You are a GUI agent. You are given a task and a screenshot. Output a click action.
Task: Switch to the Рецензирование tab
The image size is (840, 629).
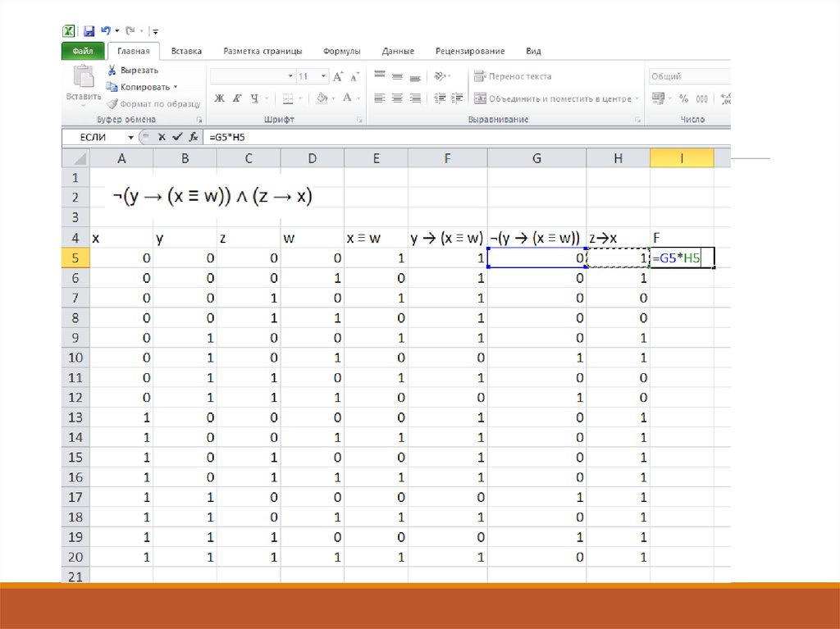(470, 51)
